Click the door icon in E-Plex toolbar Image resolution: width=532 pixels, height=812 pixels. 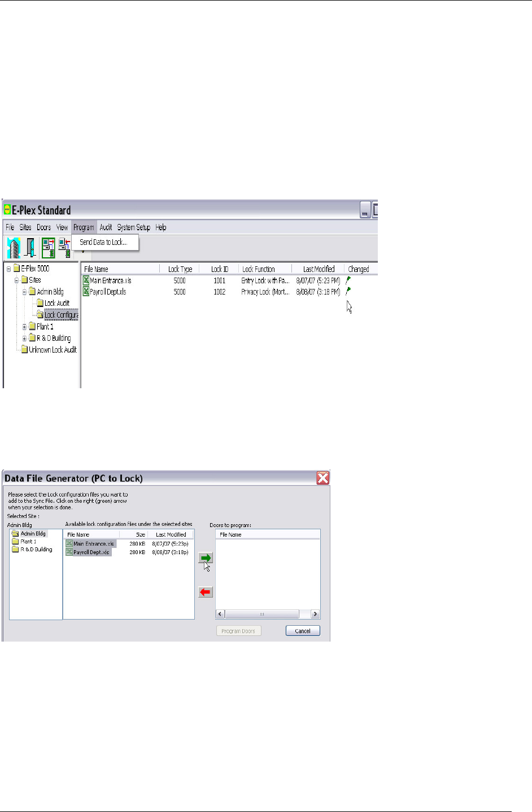tap(30, 248)
